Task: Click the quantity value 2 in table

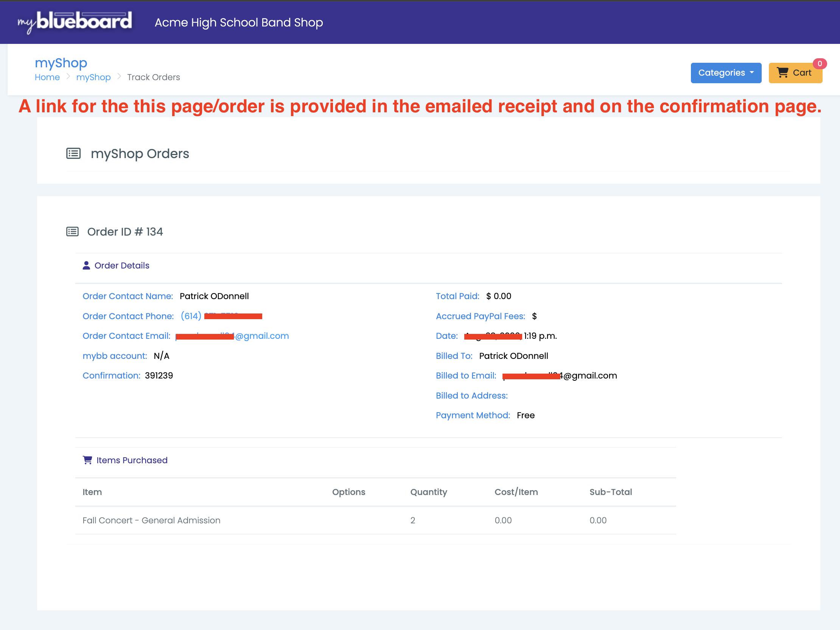Action: [413, 520]
